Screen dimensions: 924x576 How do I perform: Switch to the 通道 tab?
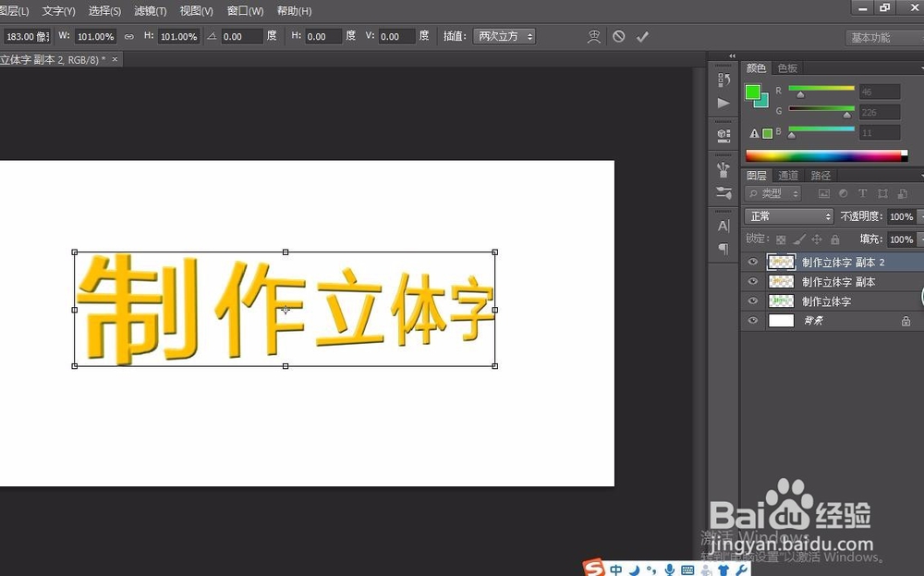788,176
